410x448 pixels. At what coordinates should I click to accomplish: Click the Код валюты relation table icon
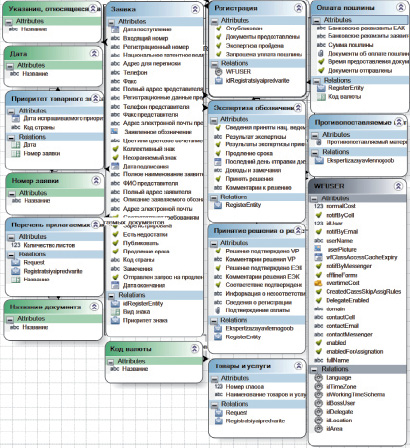click(x=321, y=97)
